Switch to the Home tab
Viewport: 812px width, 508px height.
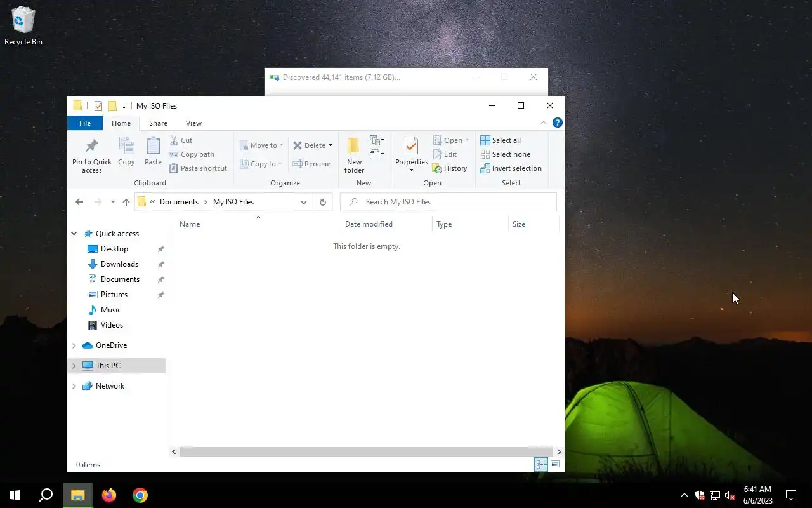pyautogui.click(x=121, y=123)
